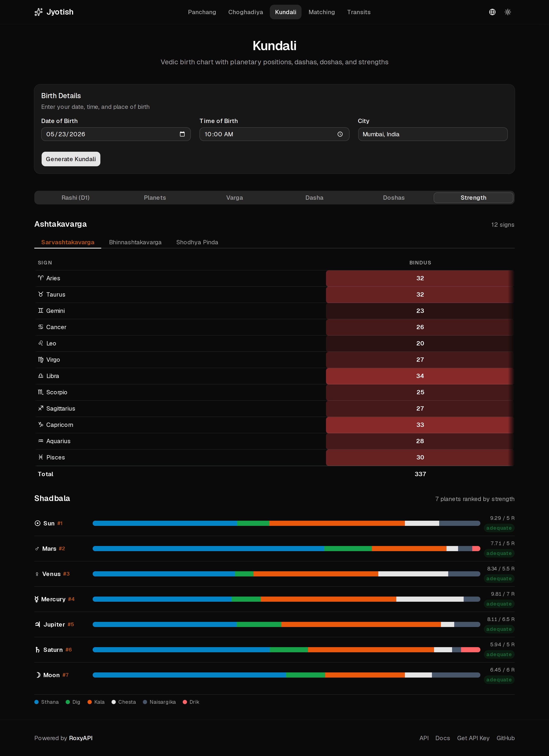Image resolution: width=549 pixels, height=756 pixels.
Task: Click Mercury's 'adequate' status badge
Action: pyautogui.click(x=499, y=604)
